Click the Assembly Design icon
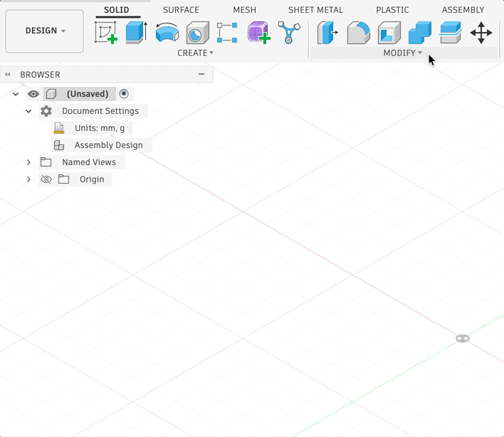Screen dimensions: 504x437 coord(59,145)
